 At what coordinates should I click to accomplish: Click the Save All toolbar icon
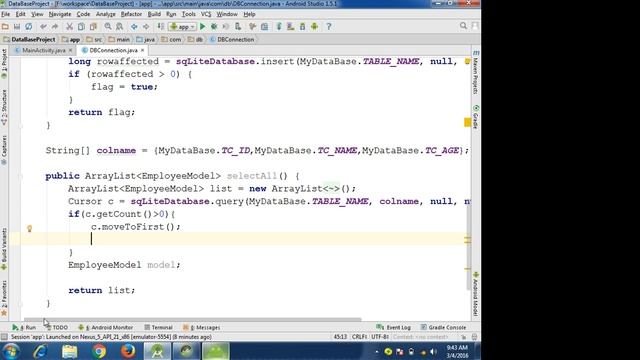(17, 27)
